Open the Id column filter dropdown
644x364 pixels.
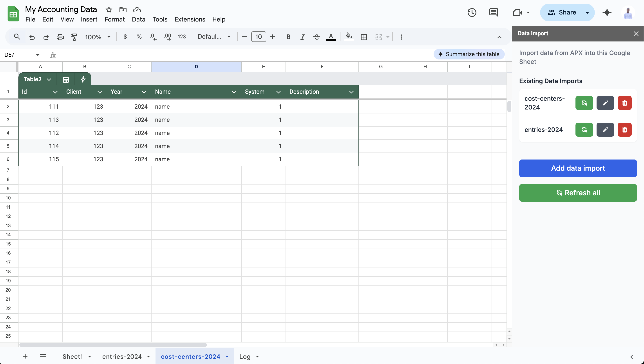(55, 92)
